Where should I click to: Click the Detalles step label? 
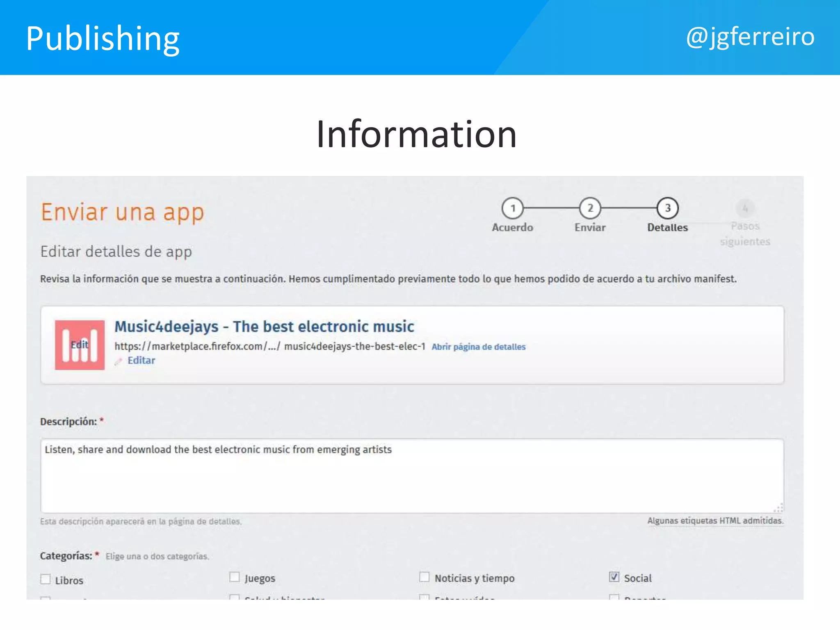pyautogui.click(x=667, y=228)
